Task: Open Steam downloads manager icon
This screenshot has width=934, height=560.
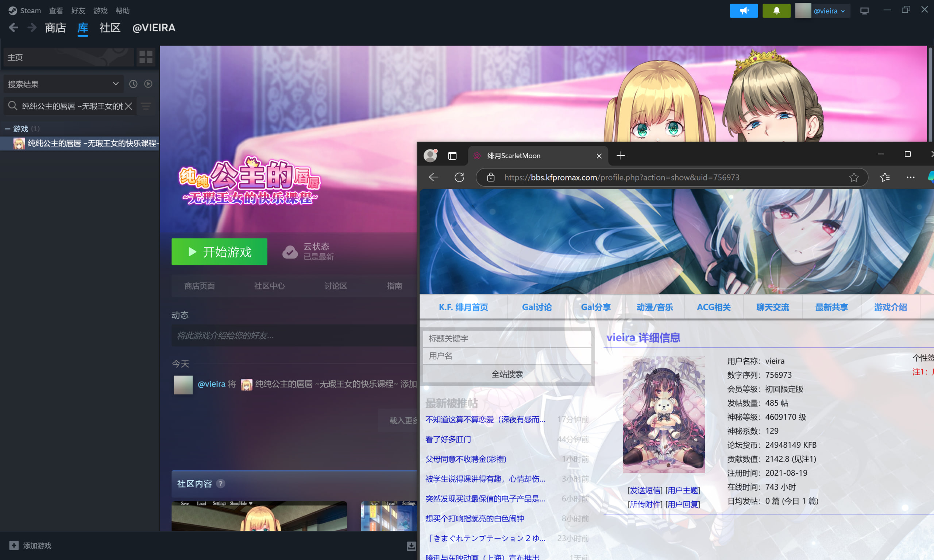Action: point(411,546)
